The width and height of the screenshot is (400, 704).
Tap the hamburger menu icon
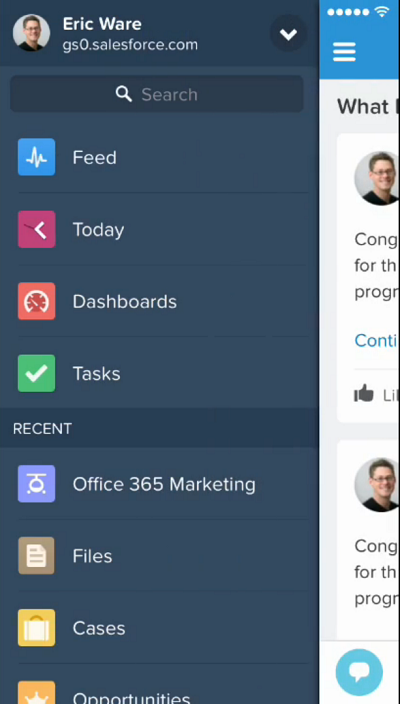click(x=344, y=52)
